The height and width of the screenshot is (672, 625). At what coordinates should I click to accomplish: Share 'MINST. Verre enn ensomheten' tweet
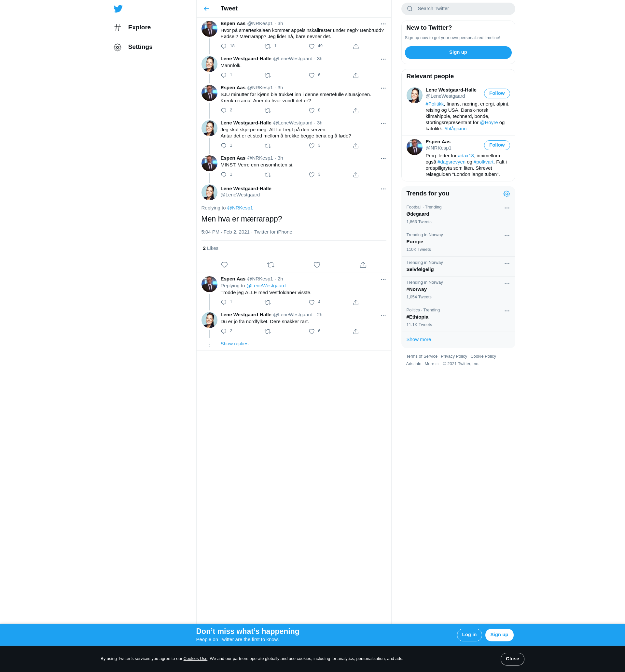coord(356,175)
